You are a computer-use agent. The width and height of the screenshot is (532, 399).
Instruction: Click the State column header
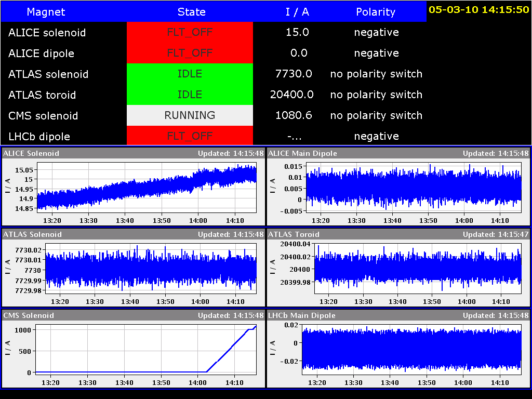coord(191,12)
